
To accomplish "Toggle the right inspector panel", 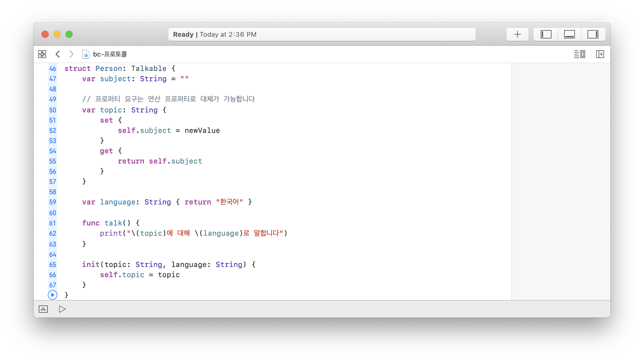I will [x=593, y=34].
